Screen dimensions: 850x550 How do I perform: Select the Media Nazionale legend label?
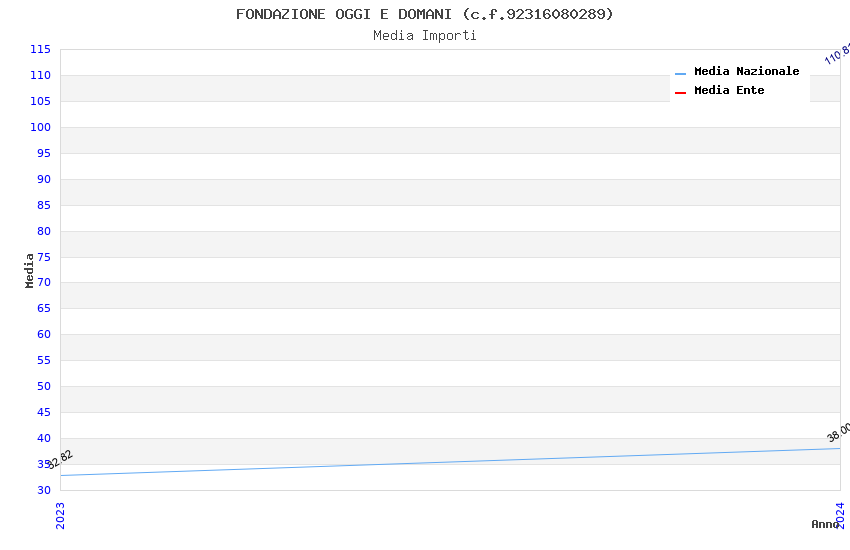point(746,71)
